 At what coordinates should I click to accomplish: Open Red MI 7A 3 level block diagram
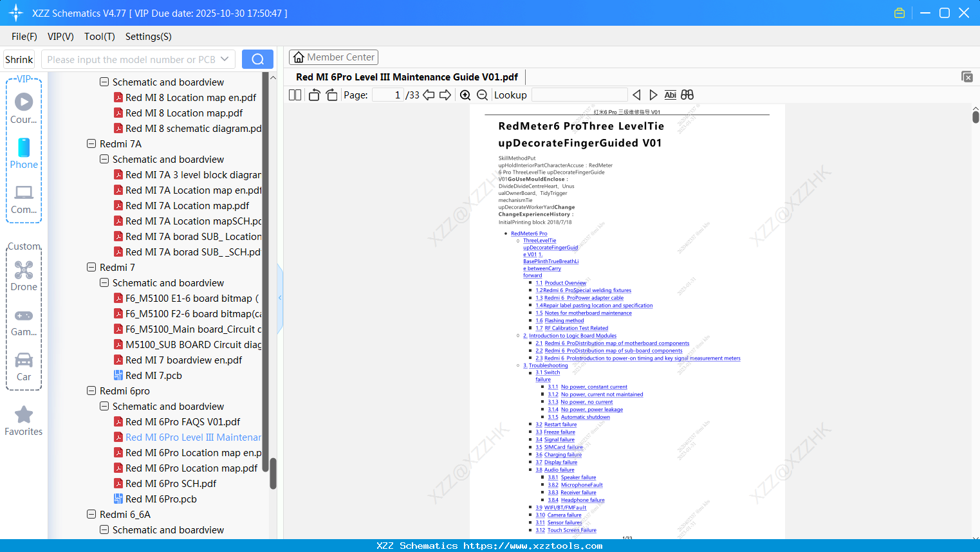pyautogui.click(x=188, y=174)
